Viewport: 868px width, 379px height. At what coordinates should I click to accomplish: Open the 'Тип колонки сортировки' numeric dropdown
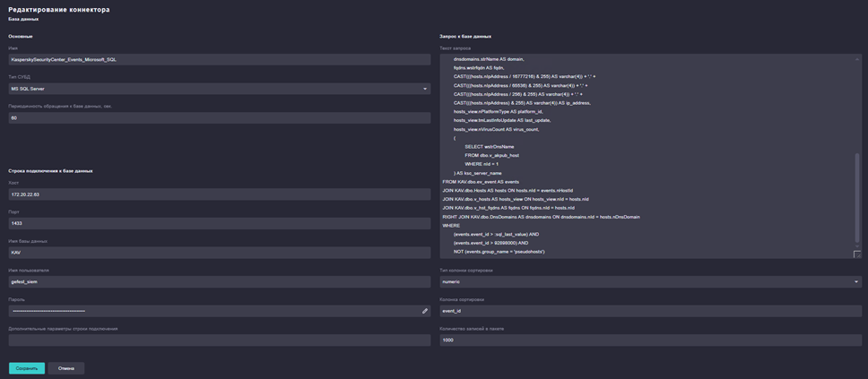(x=650, y=281)
